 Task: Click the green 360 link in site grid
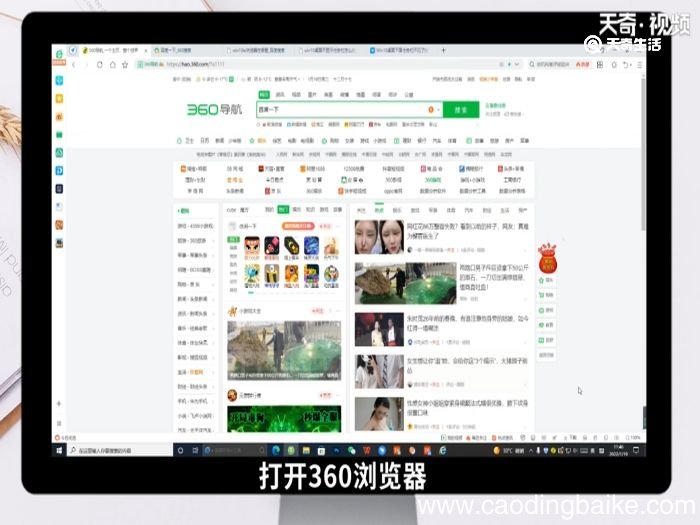pyautogui.click(x=433, y=180)
